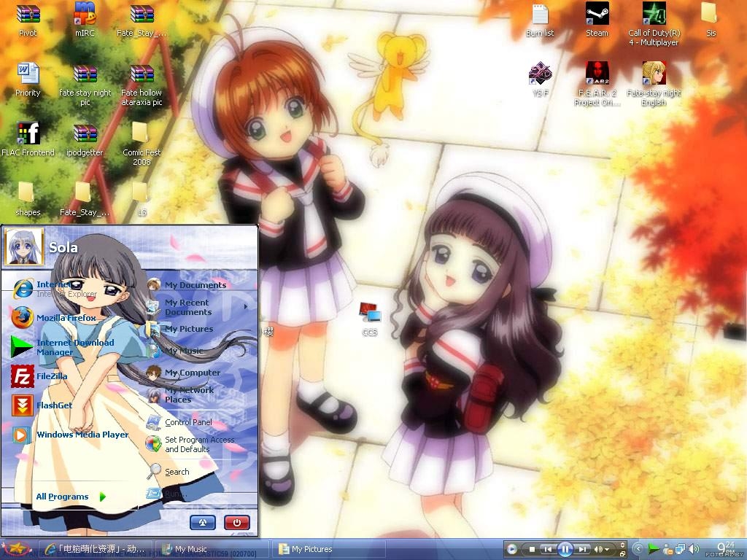
Task: Expand All Programs in the Start menu
Action: [71, 497]
